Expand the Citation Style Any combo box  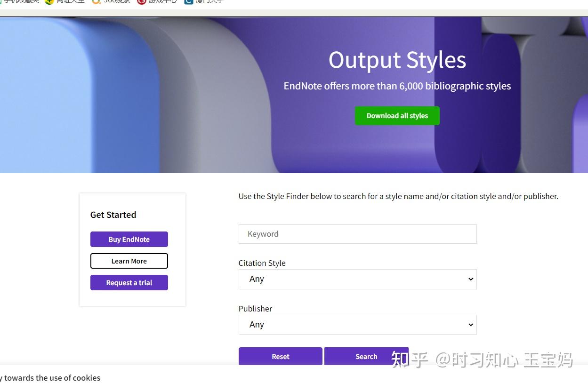tap(357, 279)
